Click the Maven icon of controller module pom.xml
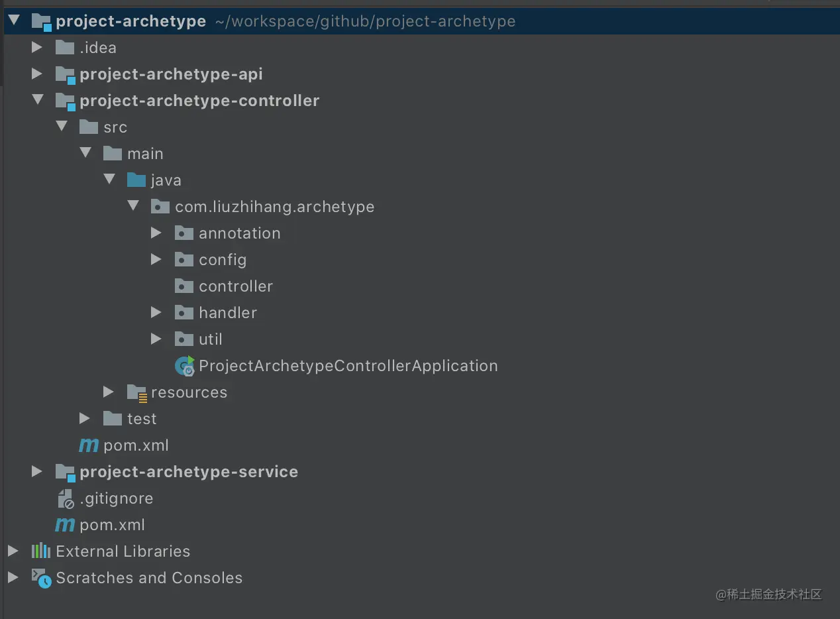 pyautogui.click(x=89, y=445)
